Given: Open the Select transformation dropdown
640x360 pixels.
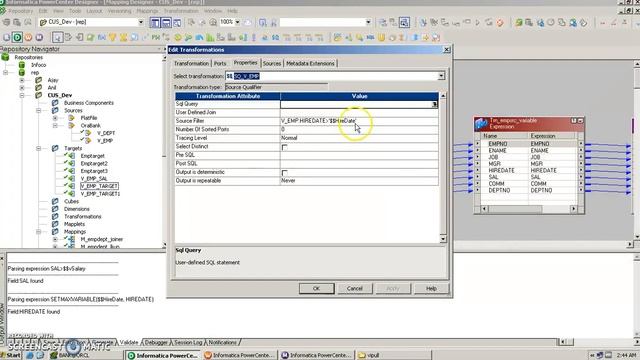Looking at the screenshot, I should [441, 76].
